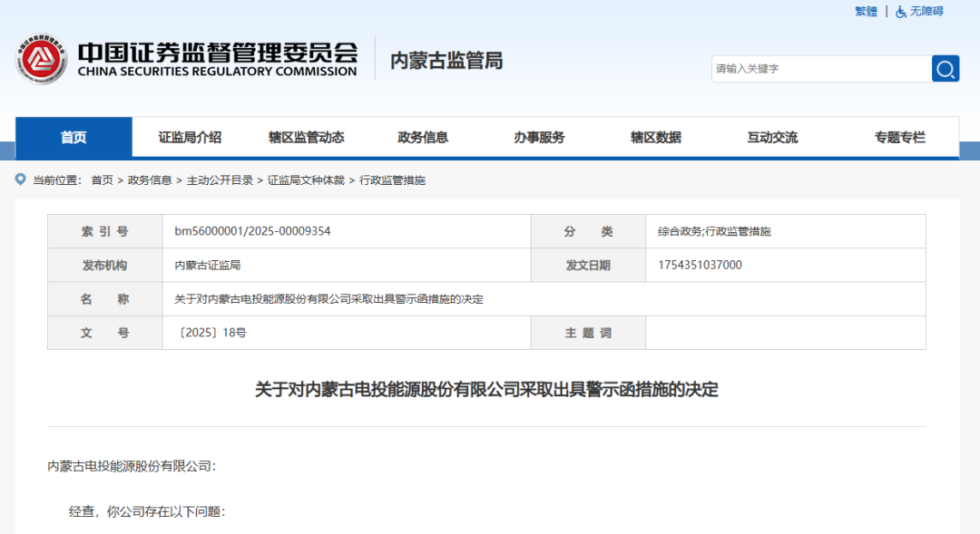Click the 名称 label cell
This screenshot has height=534, width=980.
click(x=105, y=299)
